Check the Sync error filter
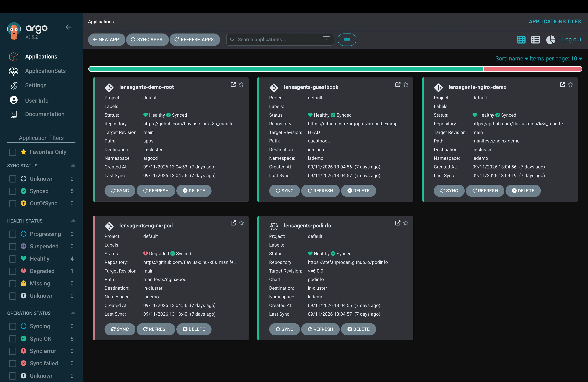 13,351
